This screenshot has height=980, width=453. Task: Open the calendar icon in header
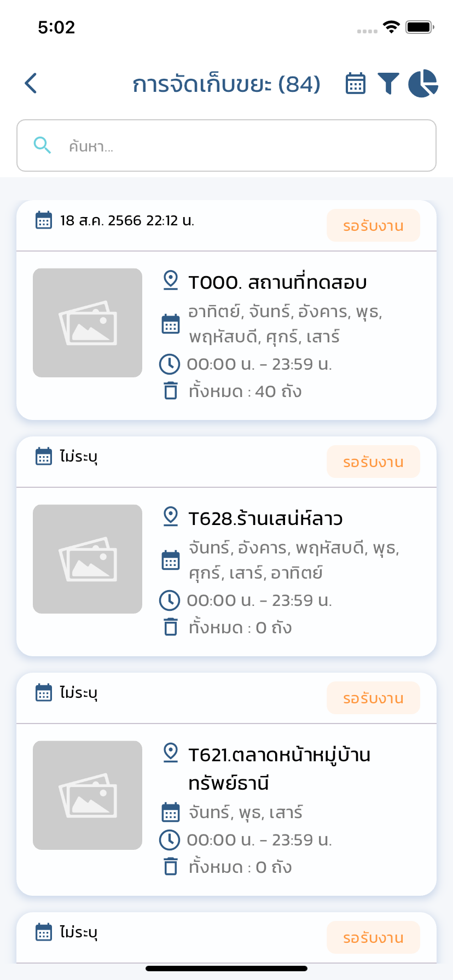tap(356, 84)
